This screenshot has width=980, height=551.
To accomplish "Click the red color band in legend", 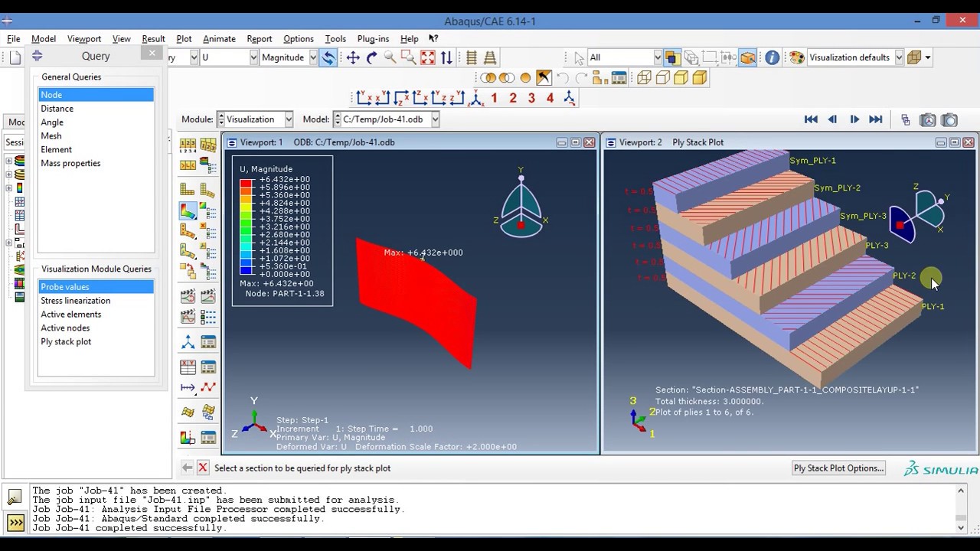I will (247, 184).
